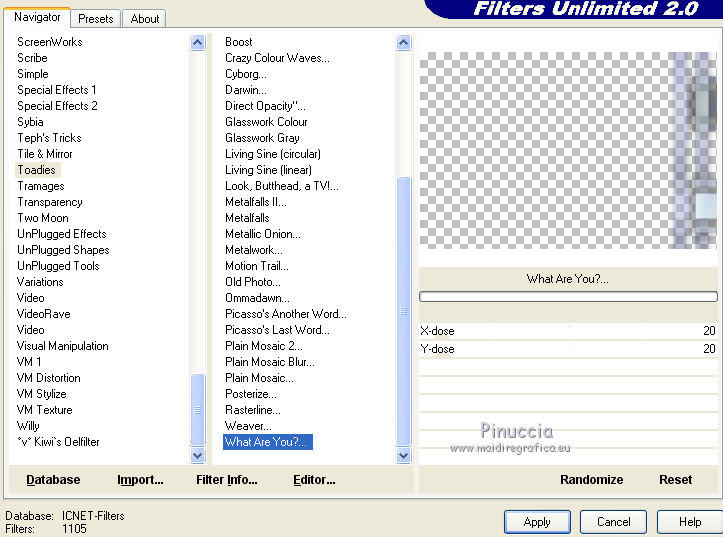
Task: Select UnPlugged Tools category
Action: pos(58,266)
